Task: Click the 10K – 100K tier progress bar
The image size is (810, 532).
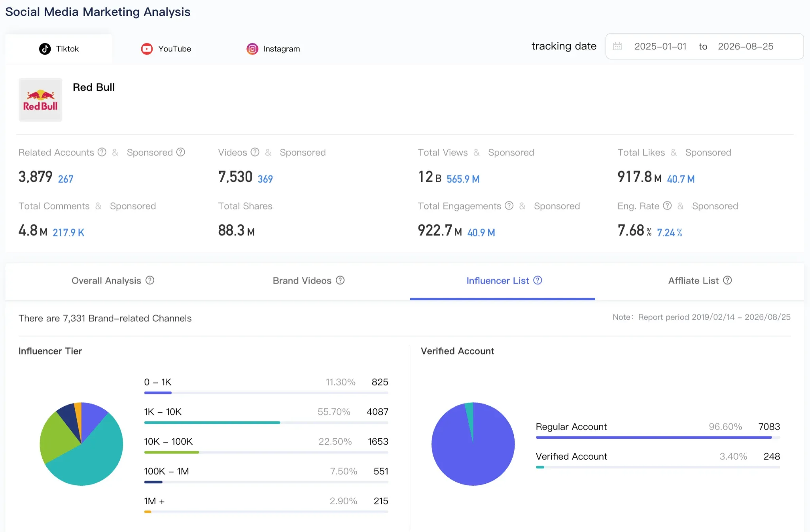Action: click(266, 452)
